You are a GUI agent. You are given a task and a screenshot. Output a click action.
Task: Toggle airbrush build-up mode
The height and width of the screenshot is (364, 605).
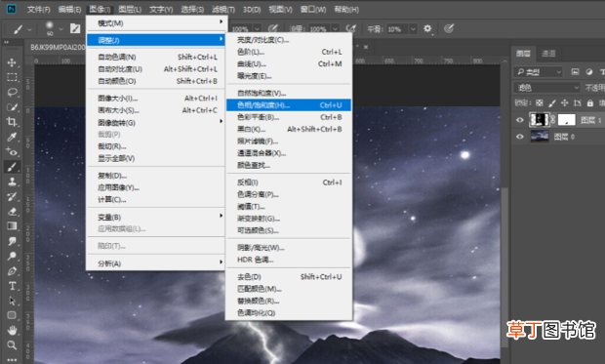coord(350,28)
